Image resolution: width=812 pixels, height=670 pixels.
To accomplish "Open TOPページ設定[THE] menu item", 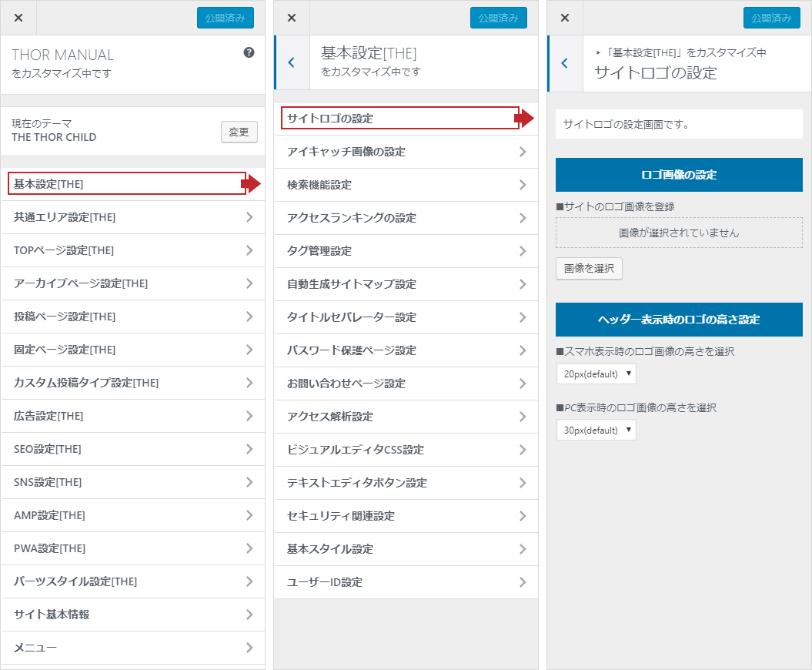I will click(x=132, y=250).
